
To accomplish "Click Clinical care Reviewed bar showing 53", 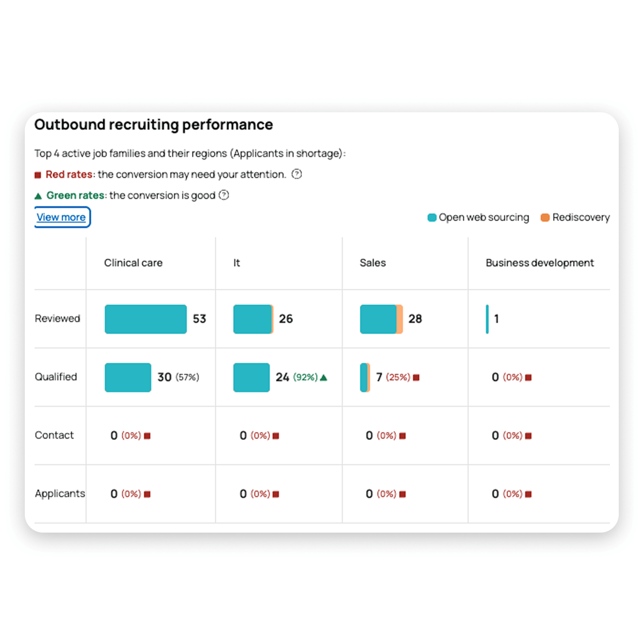I will [146, 319].
